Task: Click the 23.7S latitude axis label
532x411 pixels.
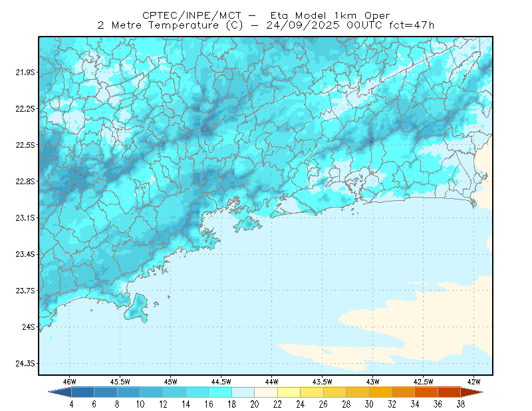Action: click(25, 291)
